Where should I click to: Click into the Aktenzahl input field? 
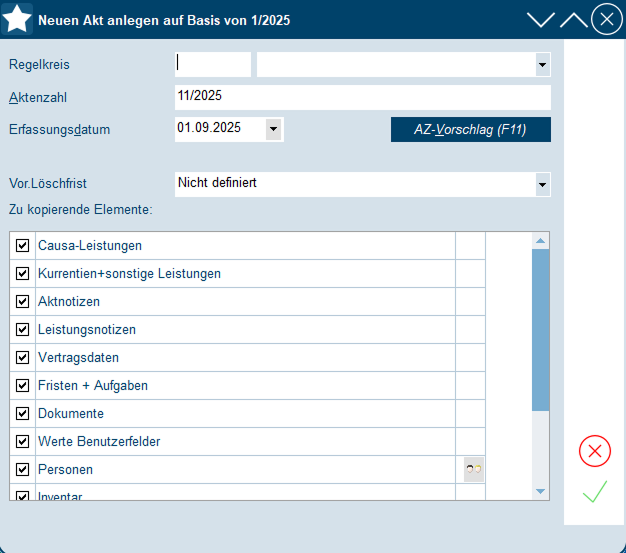coord(362,97)
